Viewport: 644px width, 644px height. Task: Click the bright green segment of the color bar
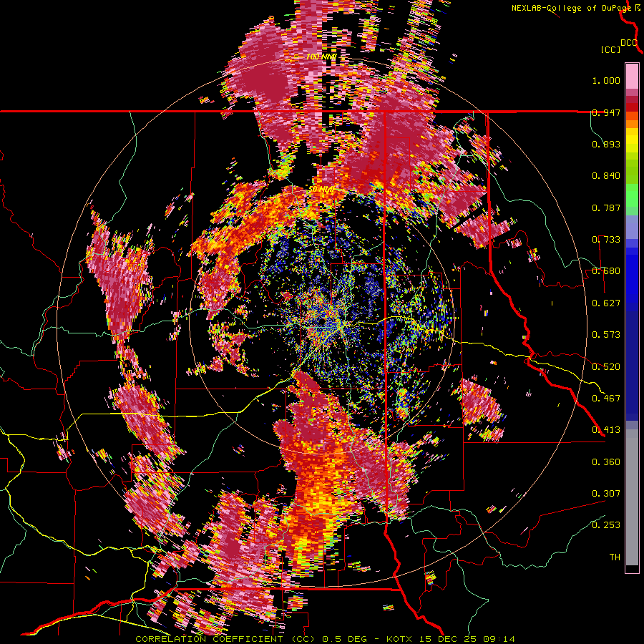coord(632,195)
